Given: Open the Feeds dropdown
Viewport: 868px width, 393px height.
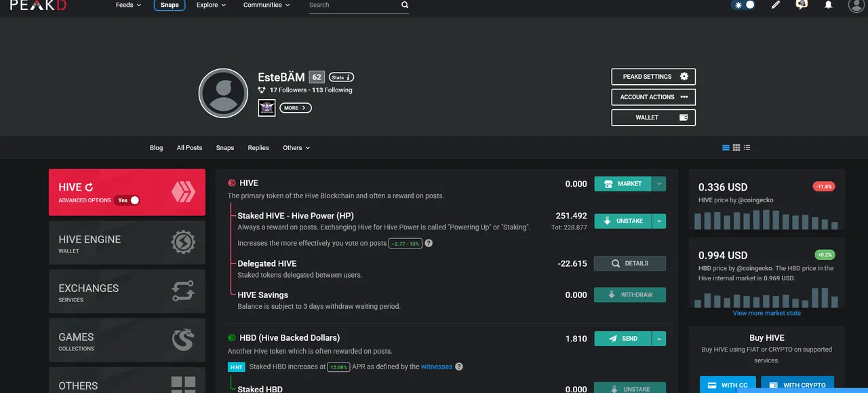Looking at the screenshot, I should (128, 5).
